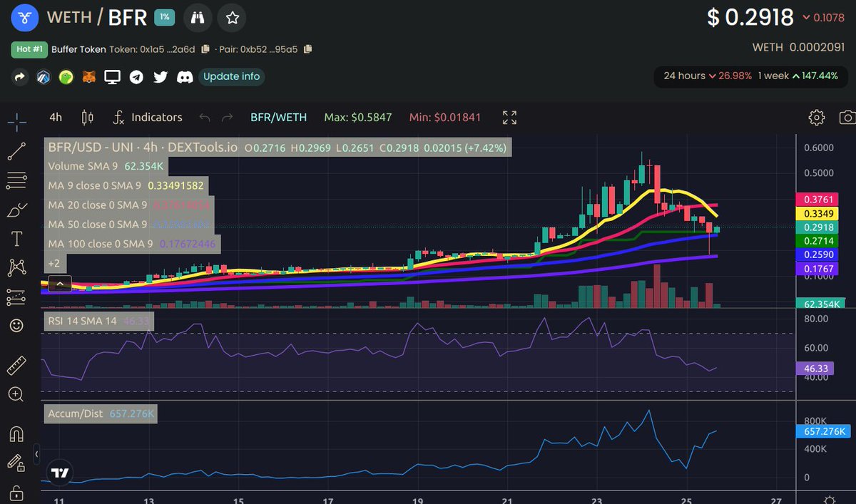The width and height of the screenshot is (856, 504).
Task: Select the Accum/Dist legend
Action: [x=101, y=413]
